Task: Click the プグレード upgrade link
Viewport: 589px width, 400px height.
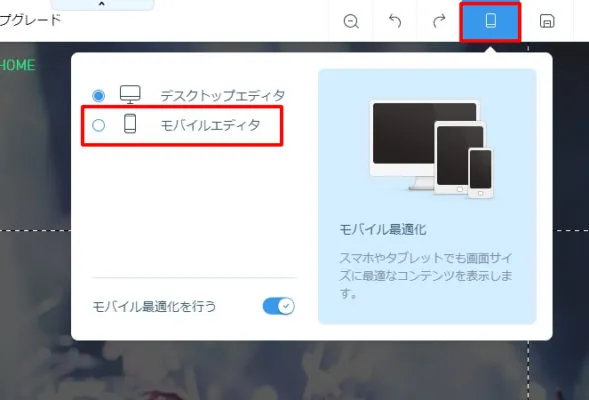Action: pos(30,20)
